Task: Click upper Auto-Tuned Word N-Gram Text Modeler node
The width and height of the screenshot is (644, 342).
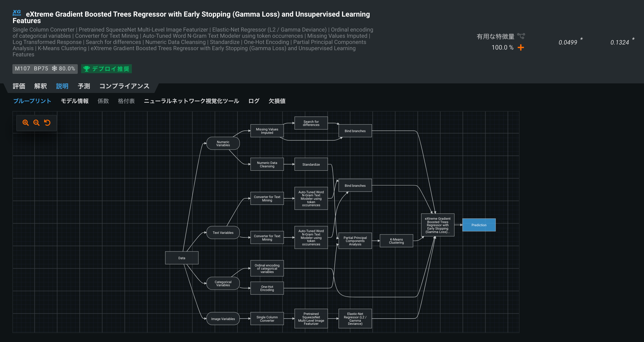Action: [311, 198]
